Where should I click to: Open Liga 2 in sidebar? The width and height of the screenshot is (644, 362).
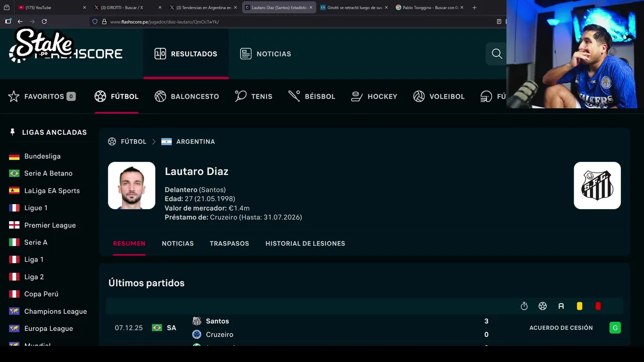[x=34, y=277]
